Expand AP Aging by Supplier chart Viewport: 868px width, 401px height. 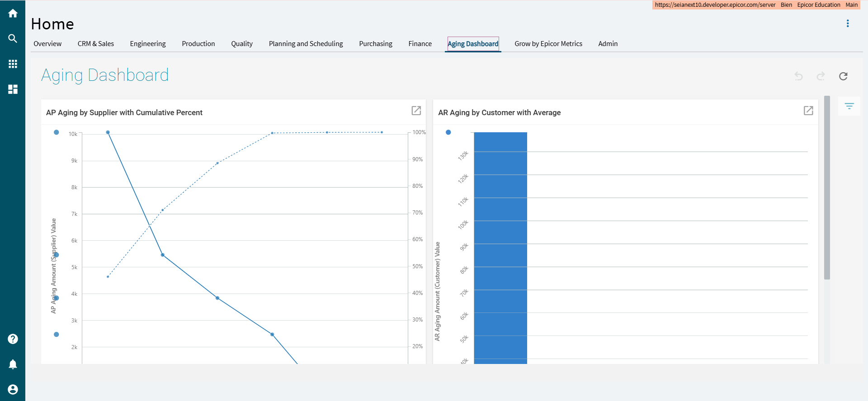pyautogui.click(x=416, y=111)
